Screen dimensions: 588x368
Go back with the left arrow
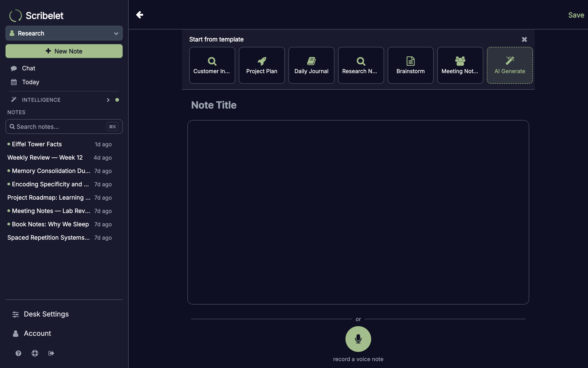point(139,15)
